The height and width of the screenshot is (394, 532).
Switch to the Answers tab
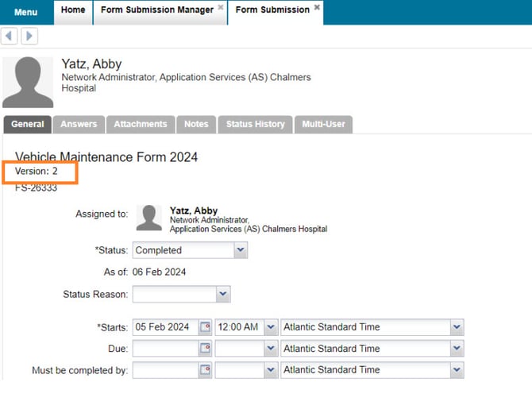(79, 125)
